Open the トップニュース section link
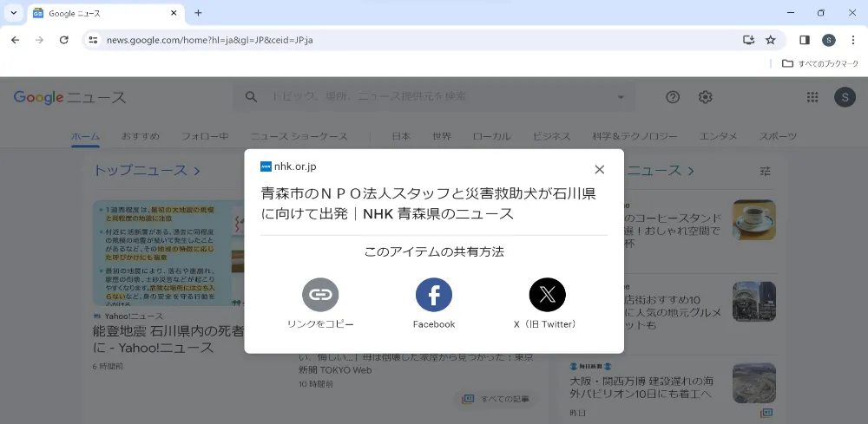Viewport: 868px width, 424px height. [147, 170]
